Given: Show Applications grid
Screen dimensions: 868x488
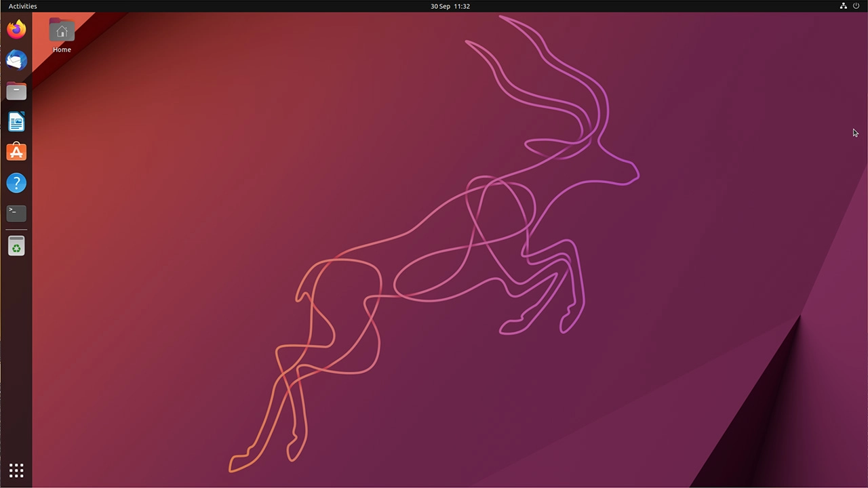Looking at the screenshot, I should pyautogui.click(x=16, y=470).
